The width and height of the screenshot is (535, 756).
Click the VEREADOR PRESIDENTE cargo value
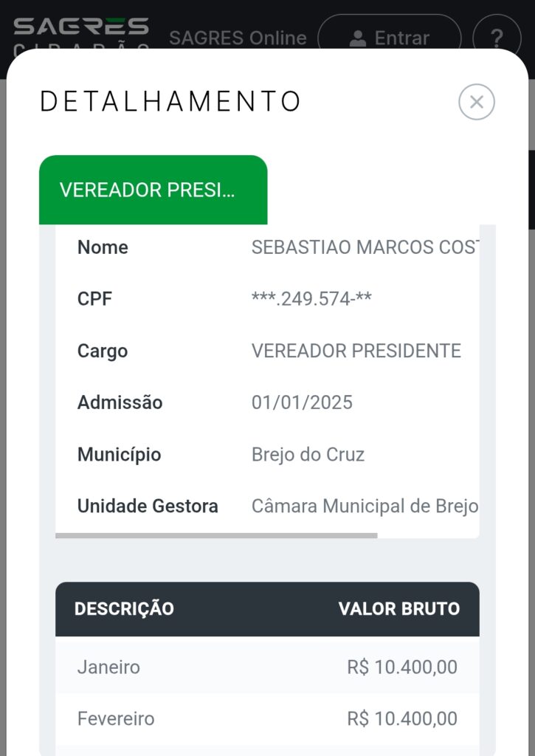[x=356, y=351]
